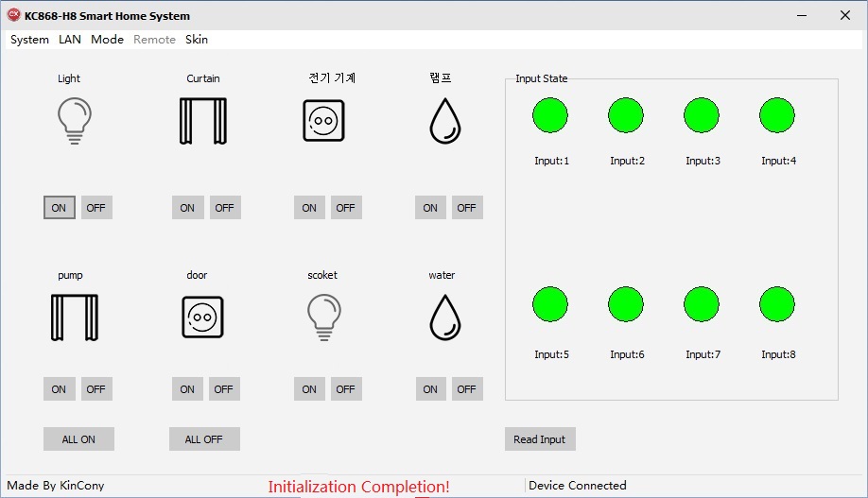The width and height of the screenshot is (868, 498).
Task: Open the System menu
Action: coord(29,40)
